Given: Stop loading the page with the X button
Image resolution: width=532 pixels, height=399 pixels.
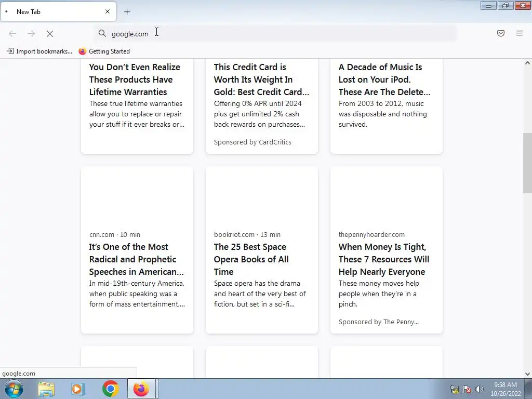Looking at the screenshot, I should [x=50, y=34].
